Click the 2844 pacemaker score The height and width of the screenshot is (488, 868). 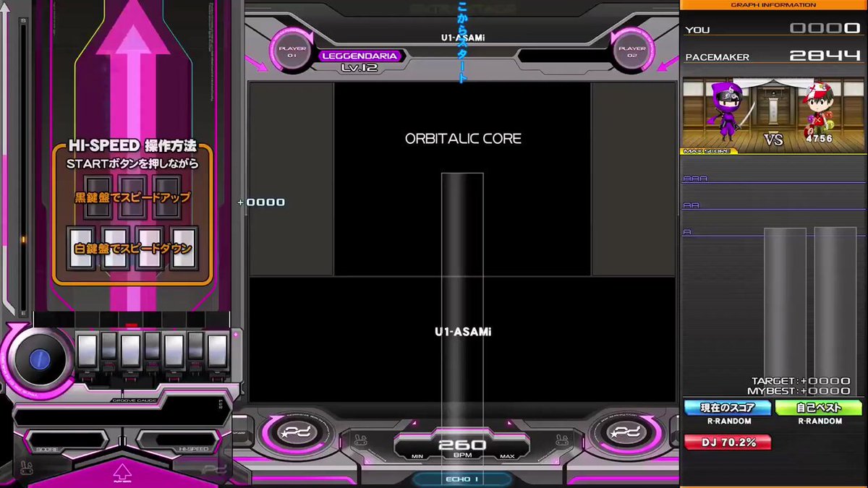825,56
